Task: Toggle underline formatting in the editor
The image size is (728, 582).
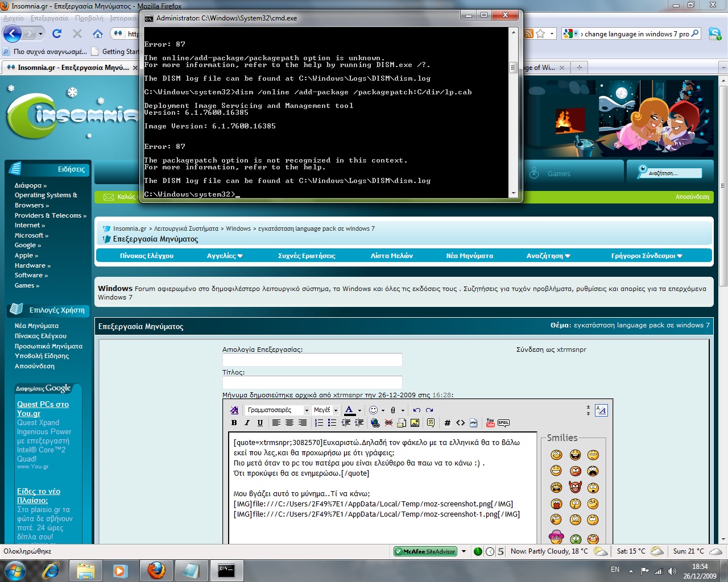Action: [260, 423]
